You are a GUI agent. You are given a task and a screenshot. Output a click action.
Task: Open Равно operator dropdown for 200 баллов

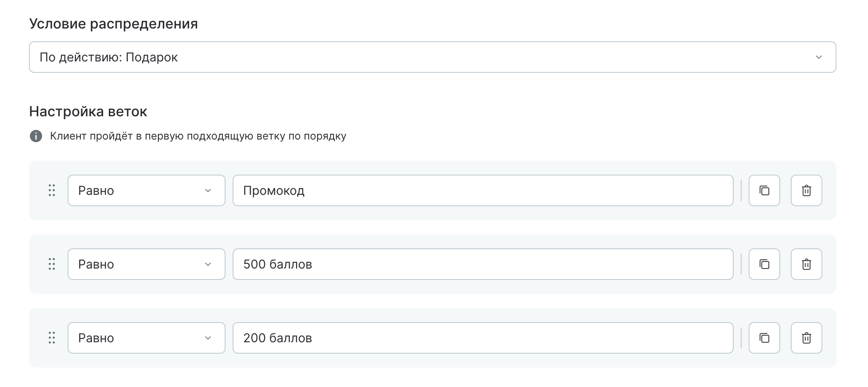146,338
